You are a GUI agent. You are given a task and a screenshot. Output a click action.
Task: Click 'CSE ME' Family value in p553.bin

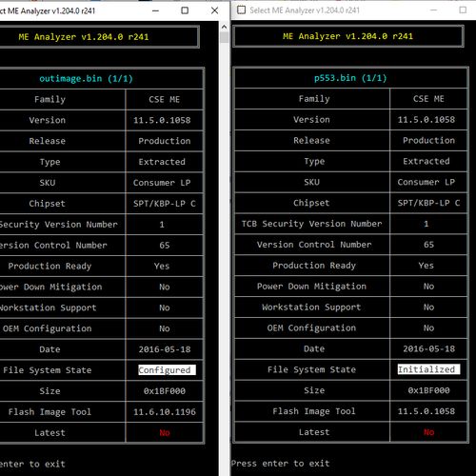pyautogui.click(x=428, y=99)
